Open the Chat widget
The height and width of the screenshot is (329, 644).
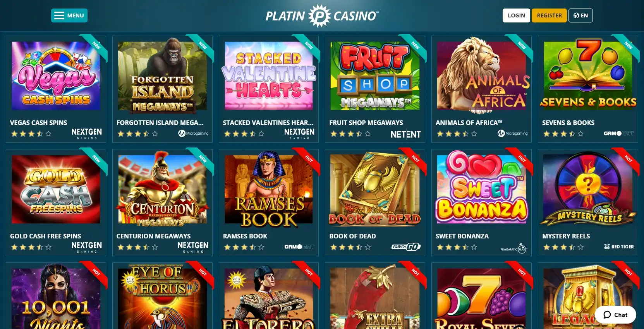(x=615, y=315)
